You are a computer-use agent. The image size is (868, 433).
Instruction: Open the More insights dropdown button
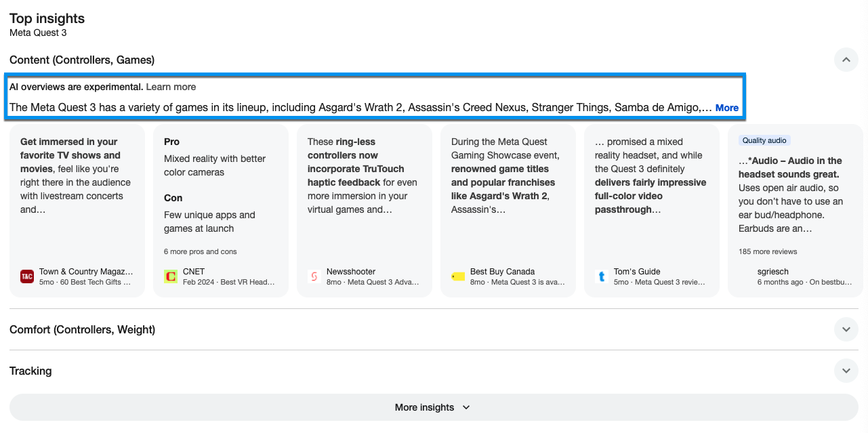pyautogui.click(x=434, y=407)
